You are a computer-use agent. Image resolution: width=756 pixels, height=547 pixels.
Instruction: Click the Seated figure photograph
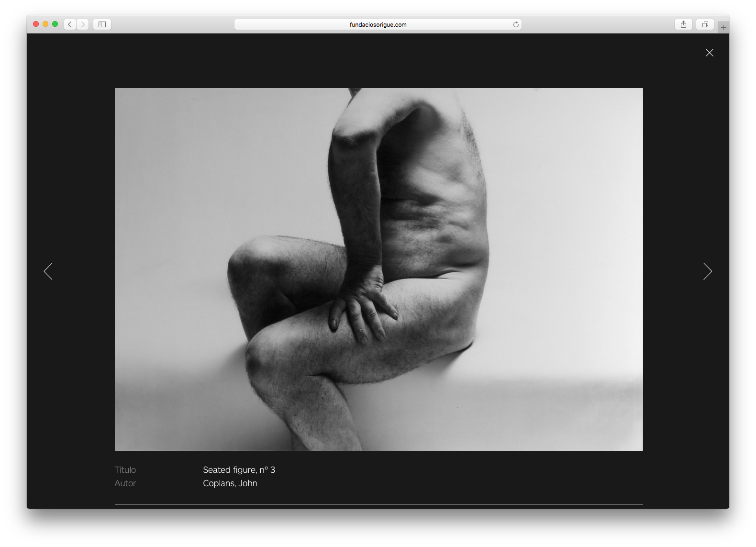pos(379,269)
